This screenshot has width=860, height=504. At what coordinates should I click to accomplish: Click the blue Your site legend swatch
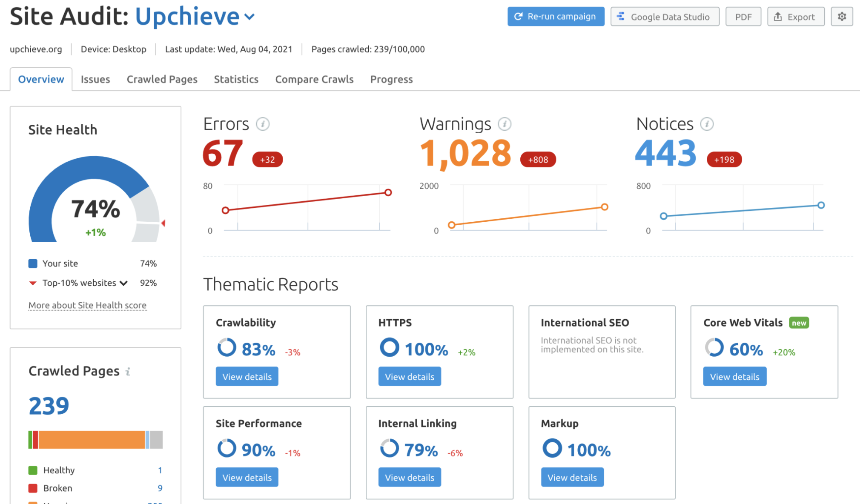33,263
